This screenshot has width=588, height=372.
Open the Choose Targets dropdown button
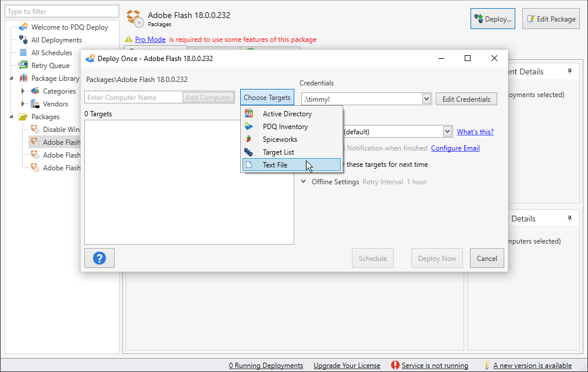click(x=267, y=98)
